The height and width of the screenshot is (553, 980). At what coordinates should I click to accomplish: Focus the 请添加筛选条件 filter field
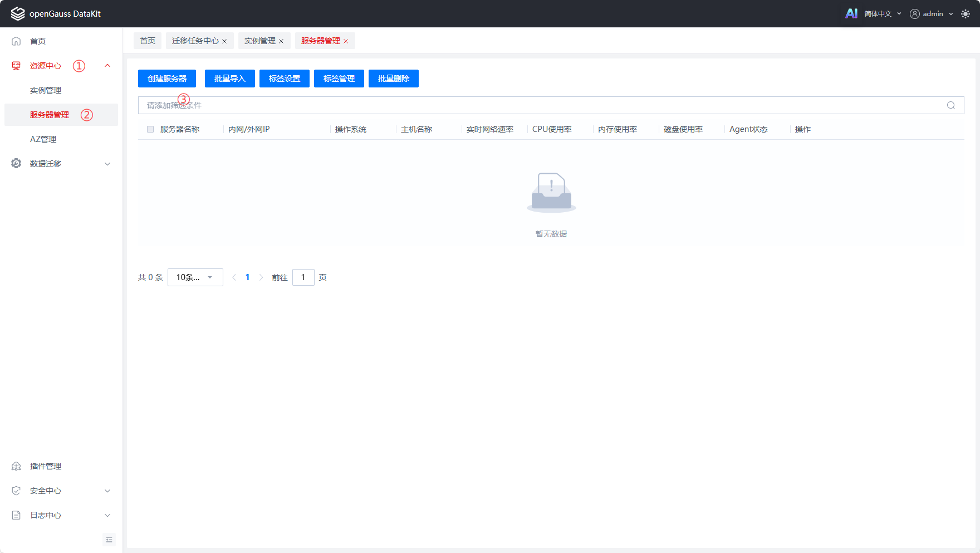[x=551, y=105]
